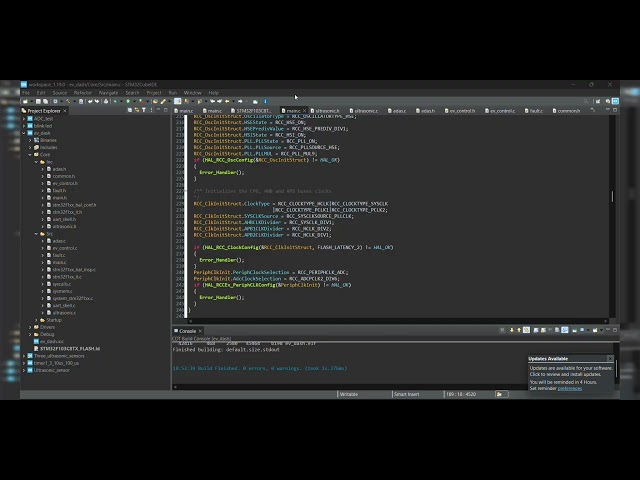Minimize the Project Explorer panel
Screen dimensions: 640x480
point(158,110)
